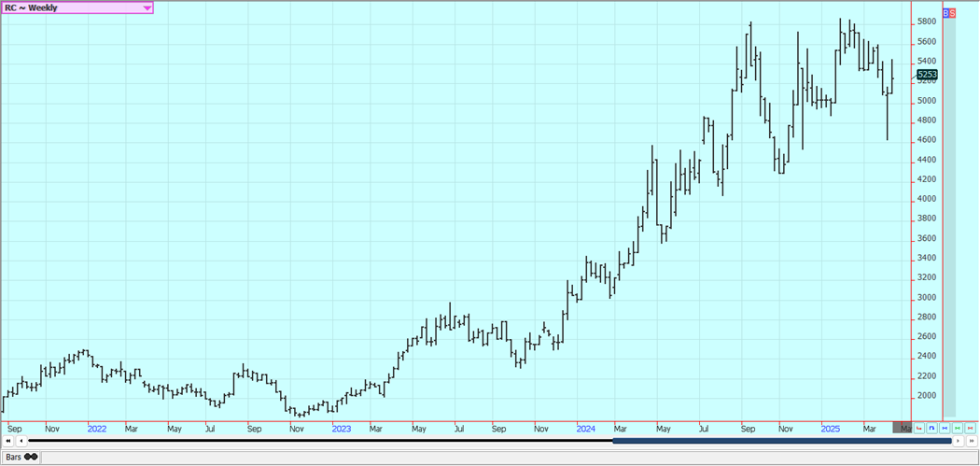980x466 pixels.
Task: Click the pink dropdown arrow beside RC Weekly
Action: coord(147,7)
